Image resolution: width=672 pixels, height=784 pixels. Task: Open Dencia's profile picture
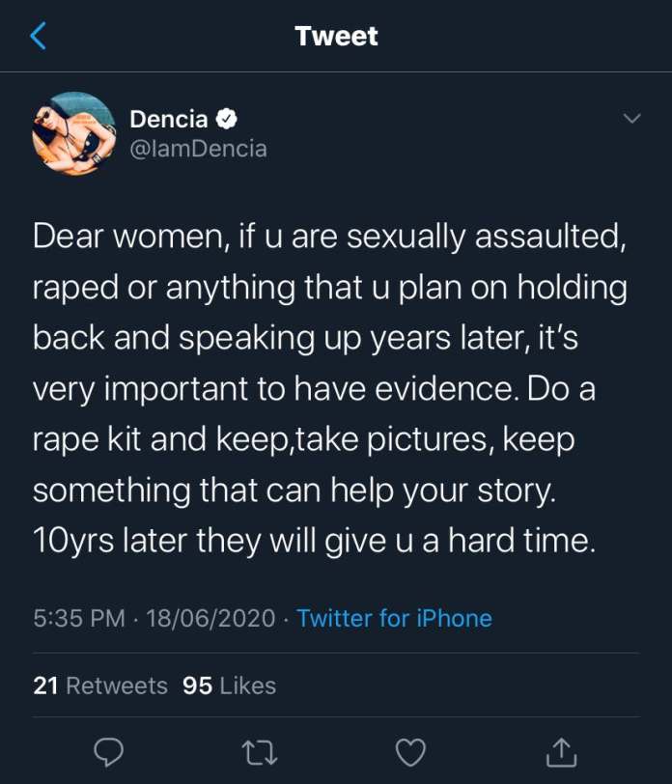(x=74, y=134)
